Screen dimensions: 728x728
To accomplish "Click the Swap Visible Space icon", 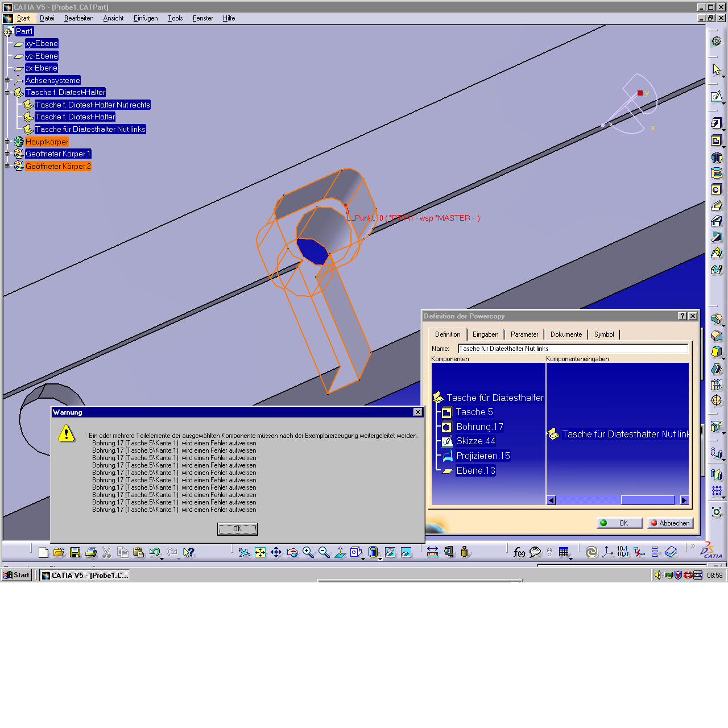I will click(x=406, y=552).
